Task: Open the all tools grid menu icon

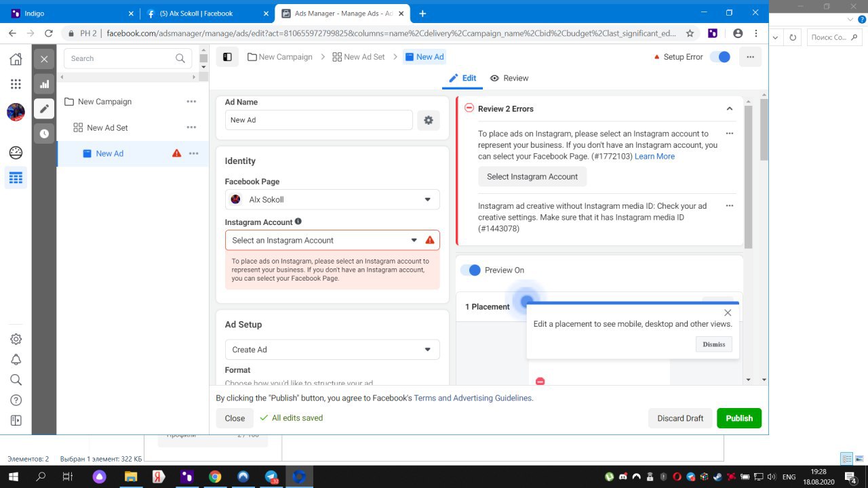Action: pos(16,84)
